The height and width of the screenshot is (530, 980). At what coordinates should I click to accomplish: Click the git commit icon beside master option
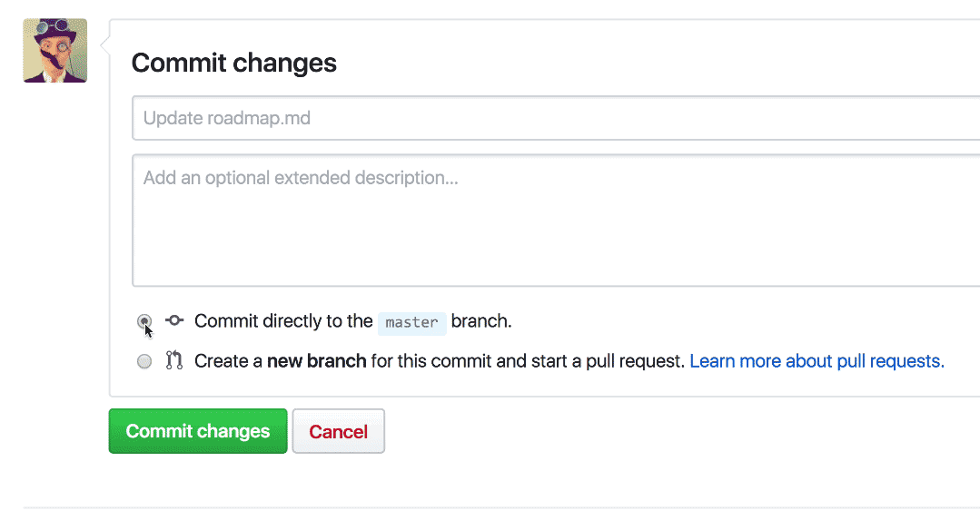[174, 320]
